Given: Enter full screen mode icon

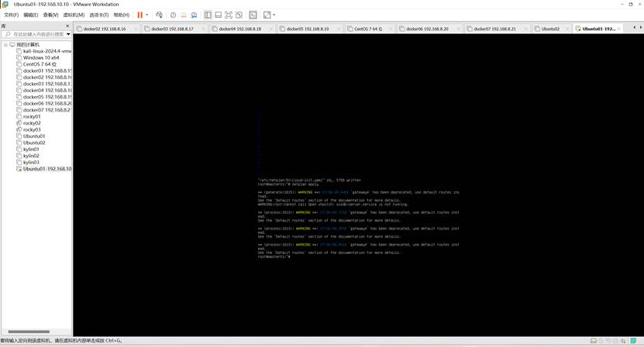Looking at the screenshot, I should (229, 15).
